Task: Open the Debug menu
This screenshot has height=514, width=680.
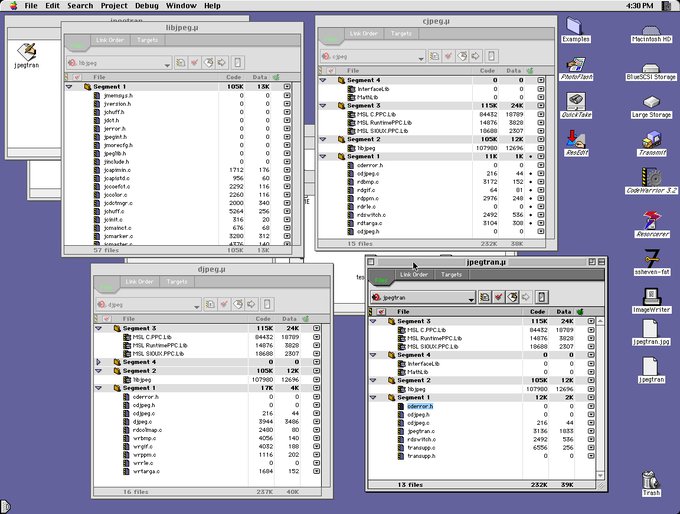Action: click(x=147, y=6)
